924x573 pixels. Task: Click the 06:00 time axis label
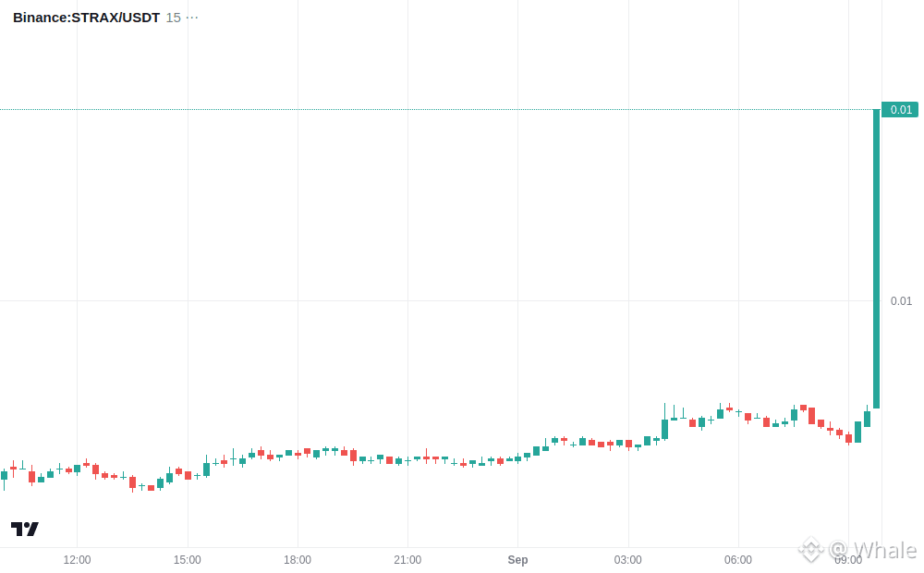pos(738,560)
